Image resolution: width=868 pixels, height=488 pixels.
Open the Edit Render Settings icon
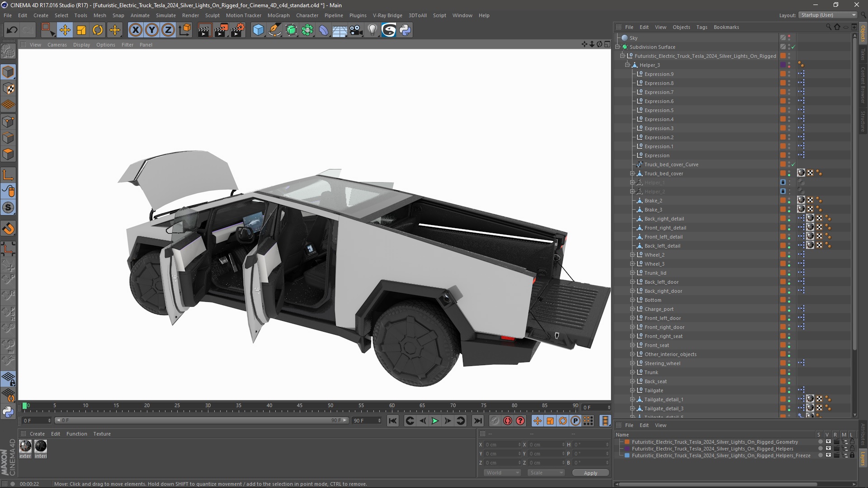click(238, 30)
